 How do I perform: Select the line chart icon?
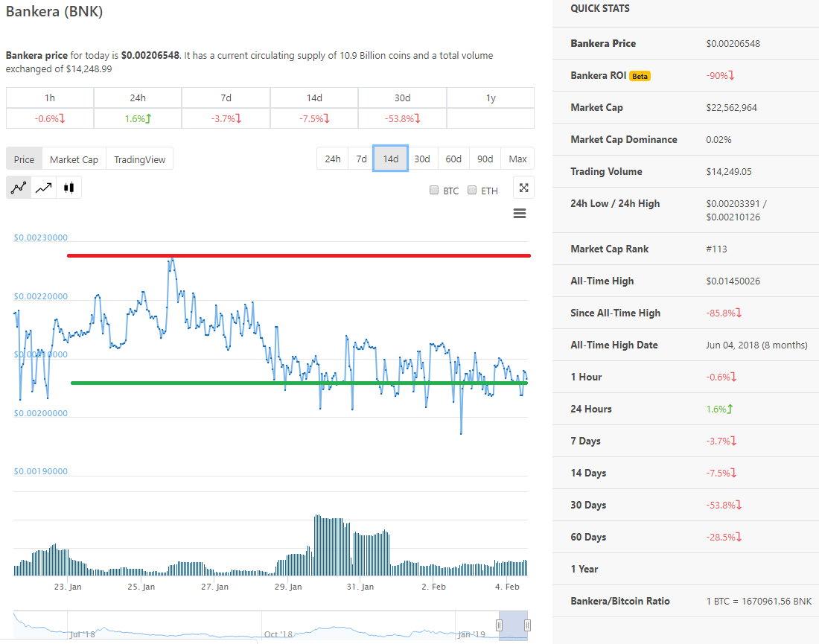point(19,188)
